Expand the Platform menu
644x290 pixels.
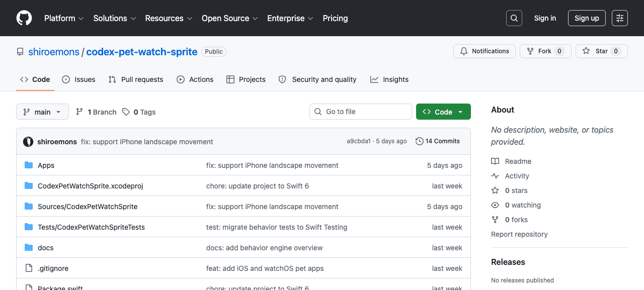coord(65,18)
